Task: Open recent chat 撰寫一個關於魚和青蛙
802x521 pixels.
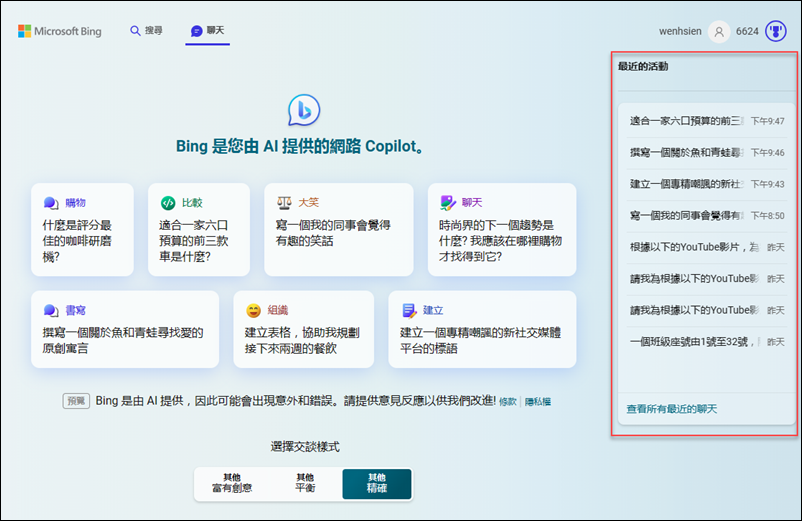Action: click(x=707, y=152)
